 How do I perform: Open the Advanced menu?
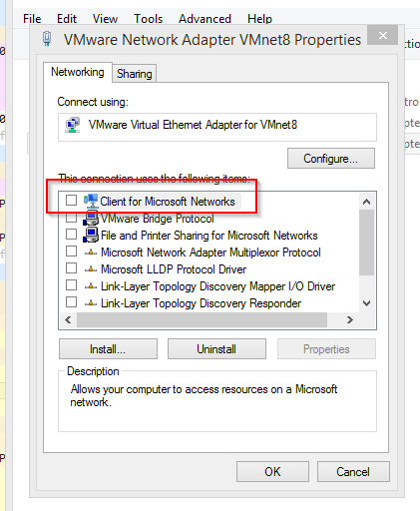pos(205,19)
